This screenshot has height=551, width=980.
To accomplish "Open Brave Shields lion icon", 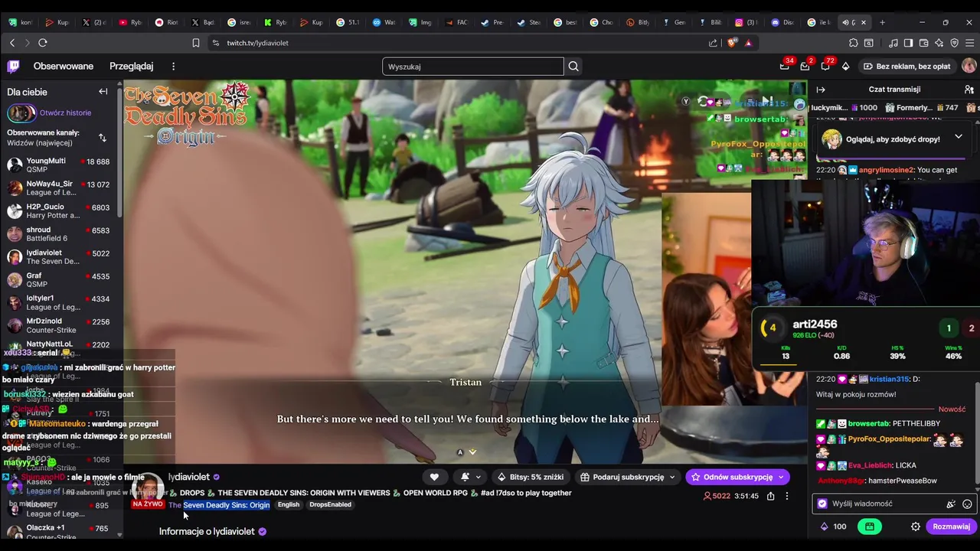I will pyautogui.click(x=732, y=43).
